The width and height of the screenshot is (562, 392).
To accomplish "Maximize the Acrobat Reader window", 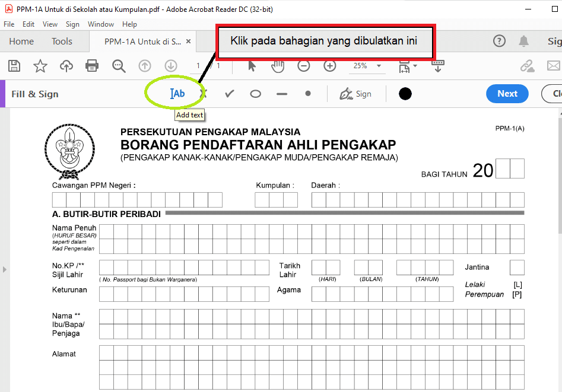I will [x=555, y=9].
